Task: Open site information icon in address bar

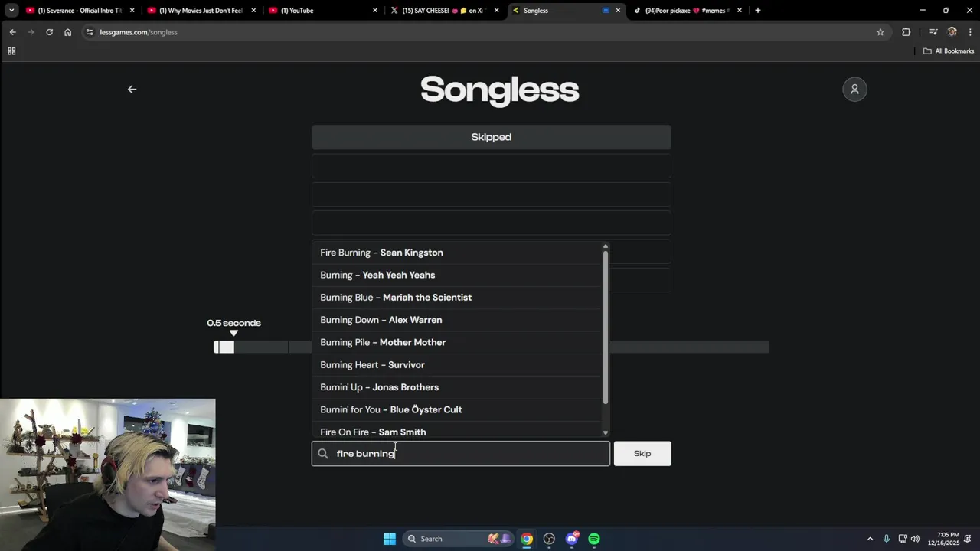Action: coord(90,32)
